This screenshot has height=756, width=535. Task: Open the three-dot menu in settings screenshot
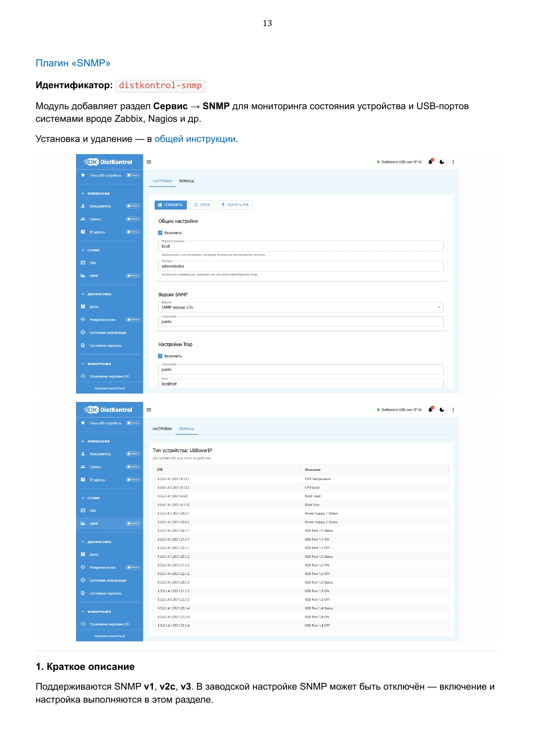point(453,162)
